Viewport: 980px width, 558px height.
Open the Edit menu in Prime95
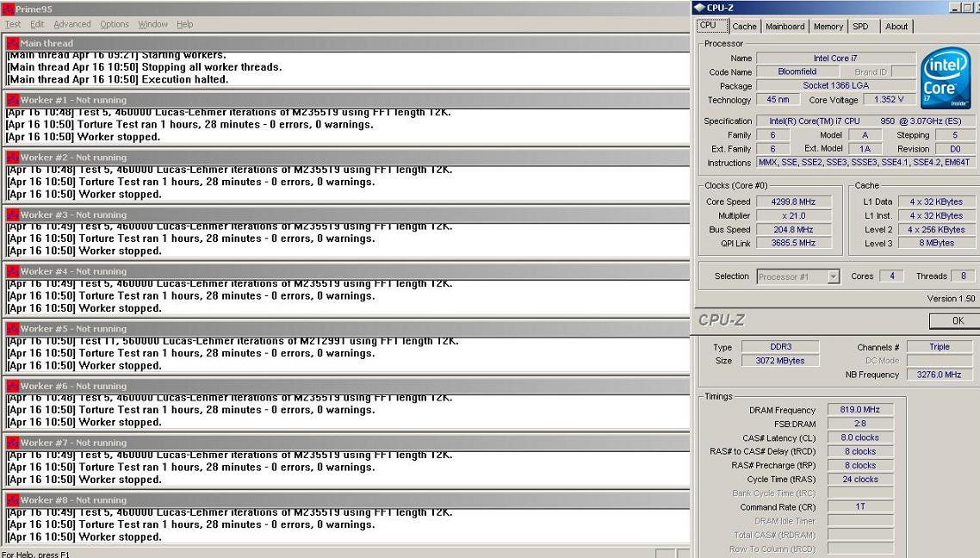[x=38, y=24]
